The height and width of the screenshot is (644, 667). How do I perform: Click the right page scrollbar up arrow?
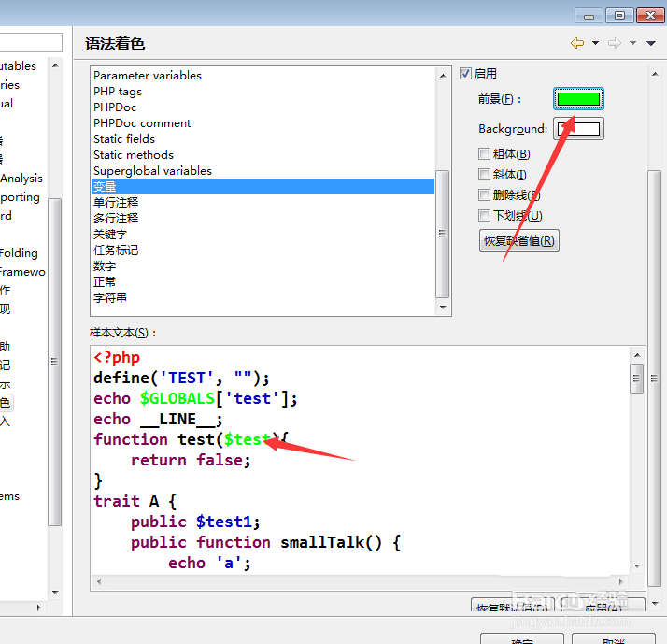tap(654, 74)
